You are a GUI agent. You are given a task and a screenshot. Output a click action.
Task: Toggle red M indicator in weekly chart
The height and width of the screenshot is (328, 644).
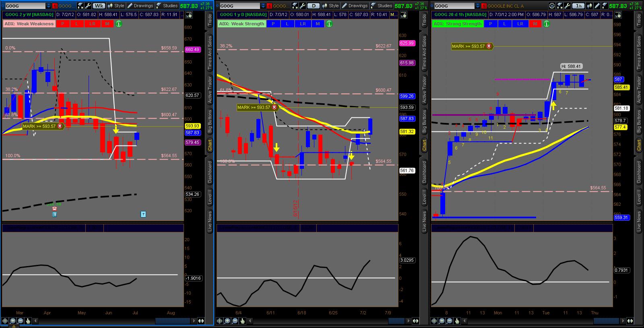click(x=107, y=24)
